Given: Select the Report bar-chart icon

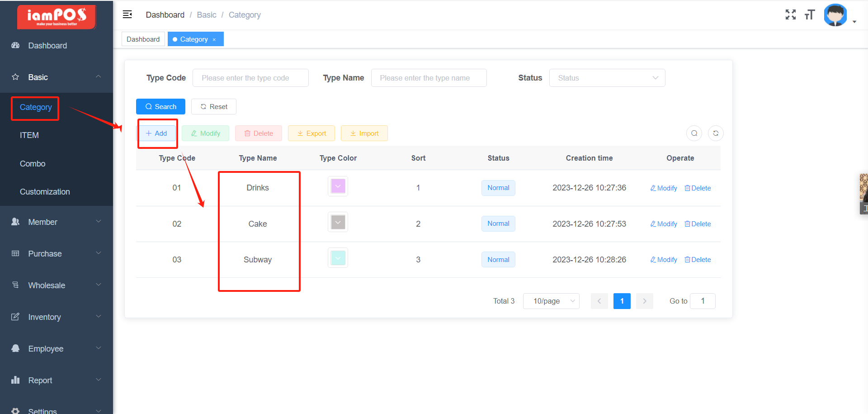Looking at the screenshot, I should point(15,380).
